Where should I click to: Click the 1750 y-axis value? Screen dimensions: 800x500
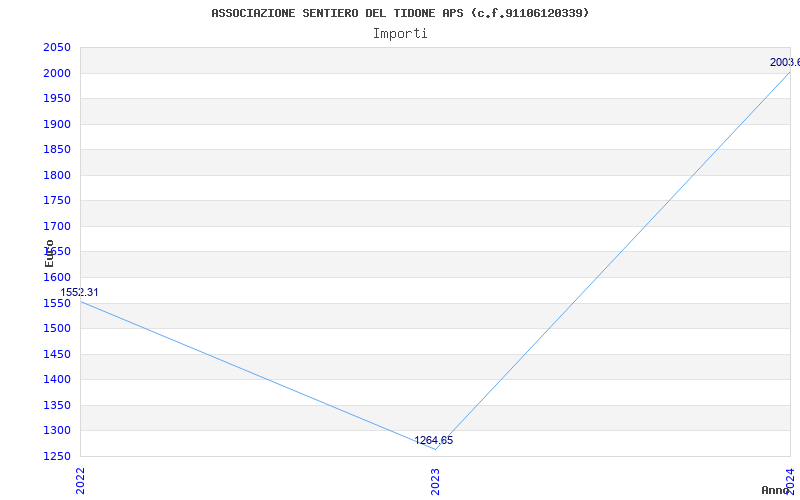(x=57, y=201)
